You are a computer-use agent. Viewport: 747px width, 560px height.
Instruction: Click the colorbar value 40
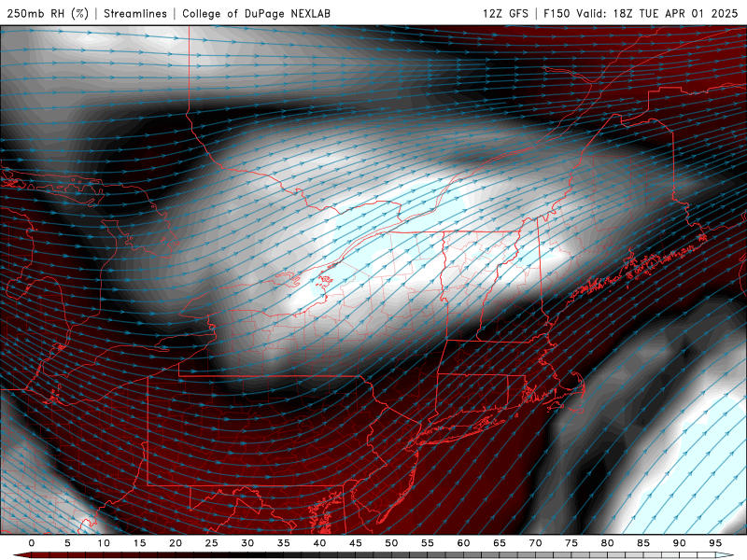[319, 543]
